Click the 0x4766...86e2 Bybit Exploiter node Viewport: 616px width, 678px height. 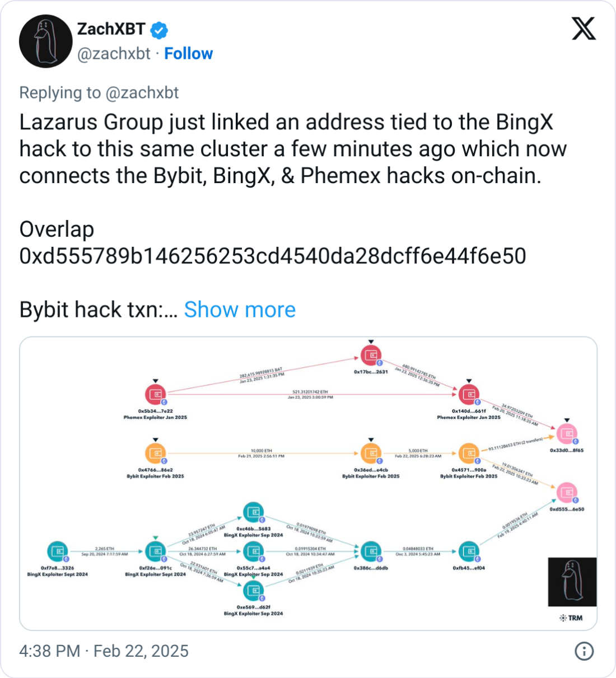tap(156, 453)
